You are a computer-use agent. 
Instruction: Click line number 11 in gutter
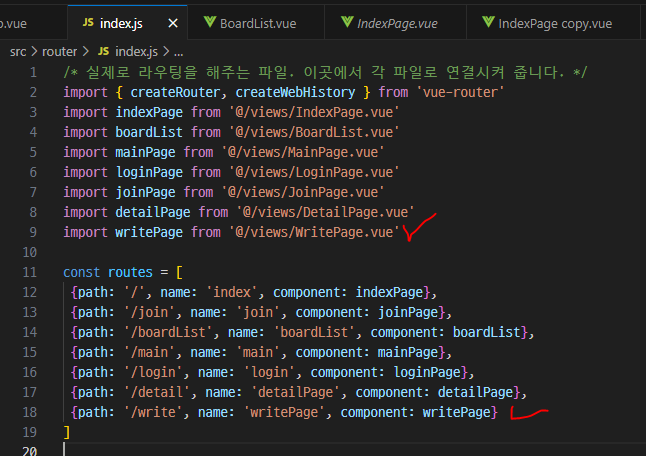[30, 272]
